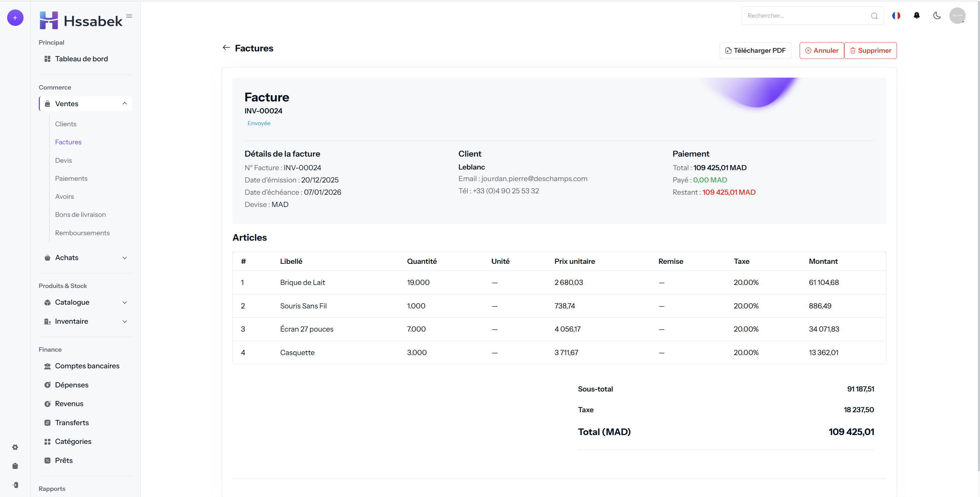Open the user avatar menu

pyautogui.click(x=957, y=16)
